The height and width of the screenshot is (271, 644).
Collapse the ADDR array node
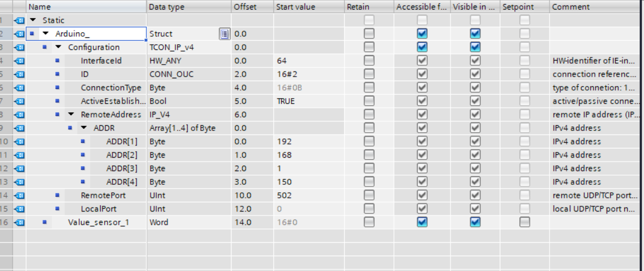pos(84,128)
